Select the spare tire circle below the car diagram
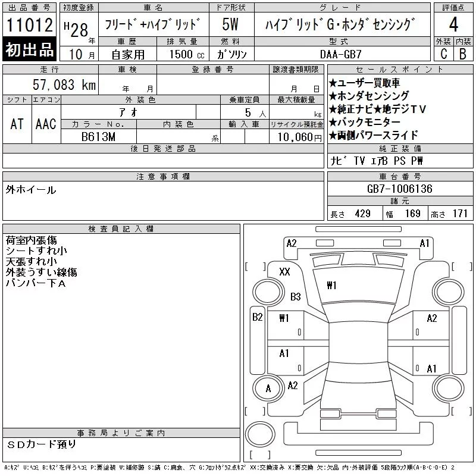The image size is (476, 476). tap(260, 435)
